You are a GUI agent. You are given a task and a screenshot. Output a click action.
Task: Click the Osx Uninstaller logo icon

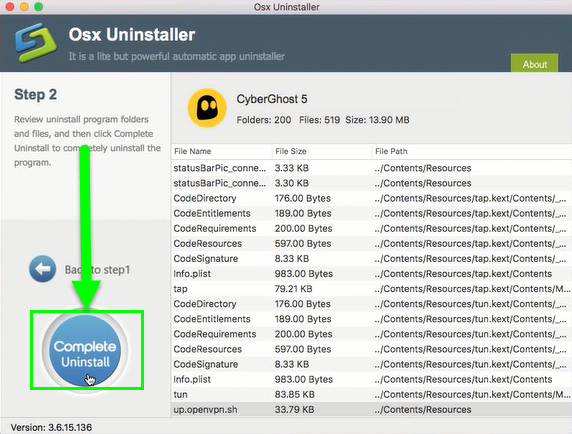[x=36, y=43]
